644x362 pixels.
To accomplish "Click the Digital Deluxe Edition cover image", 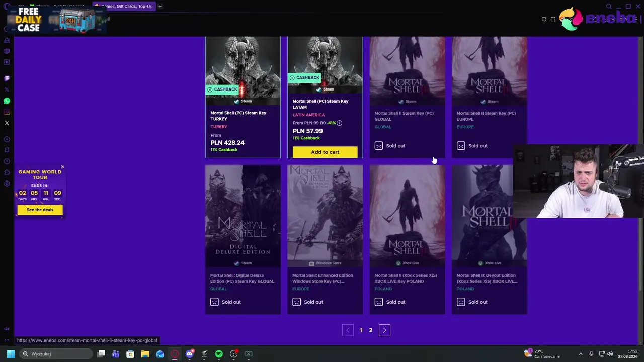I will 243,212.
